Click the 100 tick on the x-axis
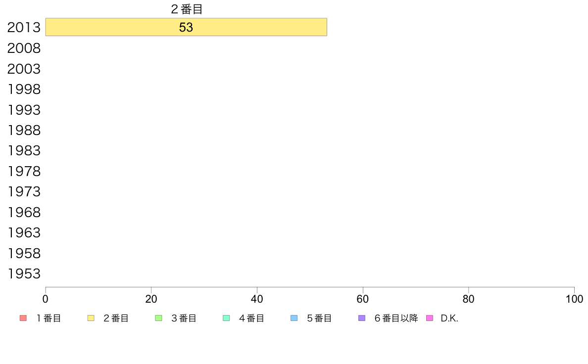The image size is (588, 364). tap(574, 299)
